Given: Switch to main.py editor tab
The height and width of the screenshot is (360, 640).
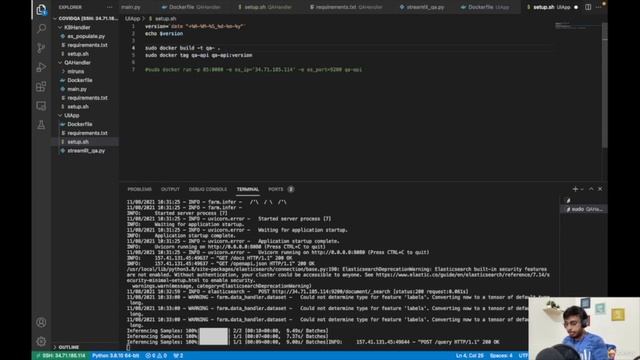Looking at the screenshot, I should tap(131, 7).
